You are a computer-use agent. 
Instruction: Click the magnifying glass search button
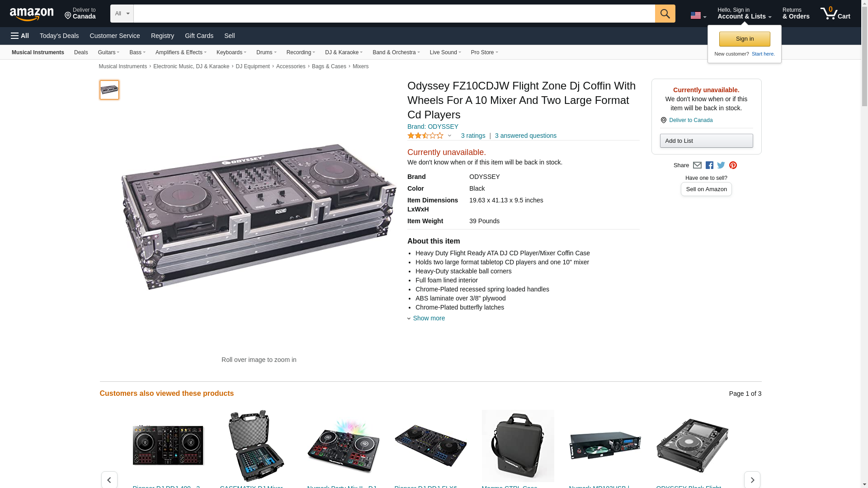point(665,14)
